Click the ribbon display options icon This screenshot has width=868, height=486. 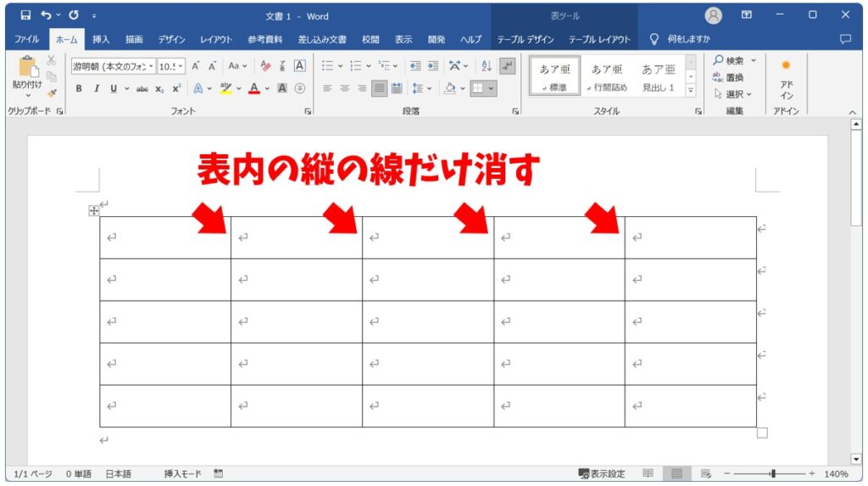(x=746, y=15)
